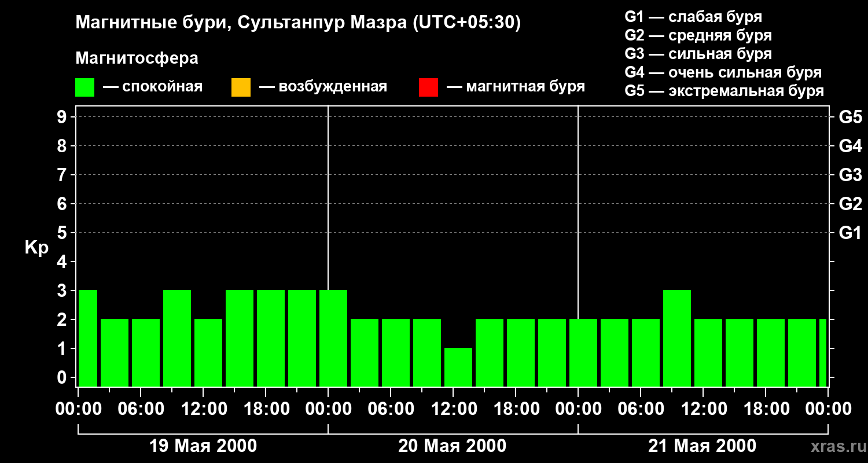Click the 00:00 time label starting 21 May
Image resolution: width=868 pixels, height=463 pixels.
click(578, 409)
